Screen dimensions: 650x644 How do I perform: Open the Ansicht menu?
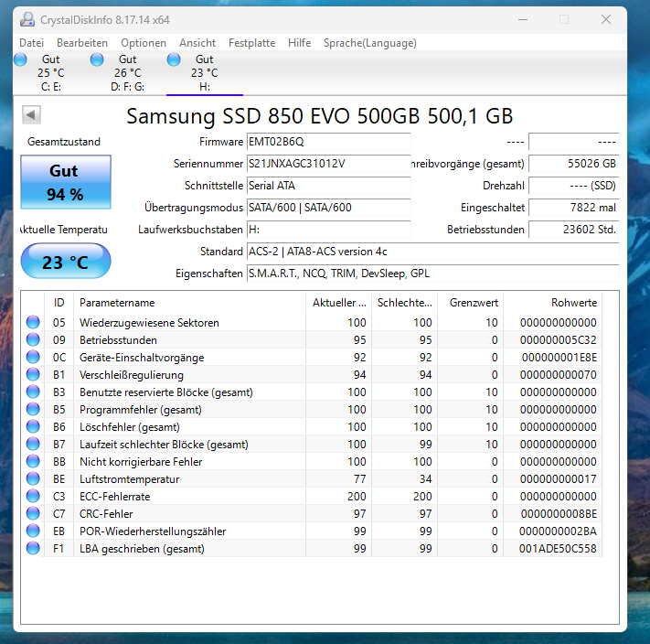[197, 43]
